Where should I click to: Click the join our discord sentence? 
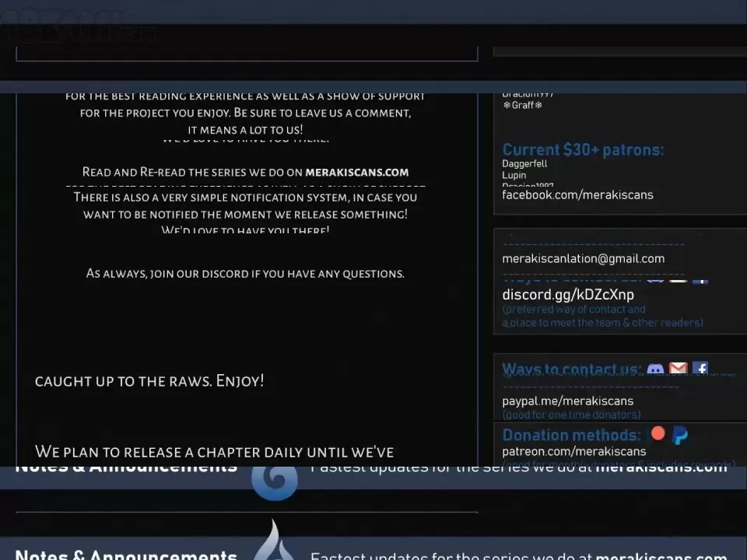pyautogui.click(x=245, y=273)
